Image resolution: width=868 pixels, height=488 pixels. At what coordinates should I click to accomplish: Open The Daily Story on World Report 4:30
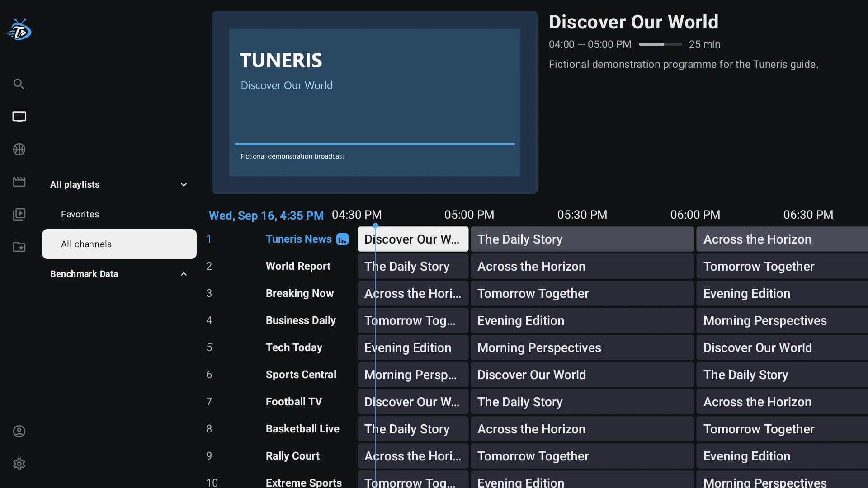pos(413,266)
